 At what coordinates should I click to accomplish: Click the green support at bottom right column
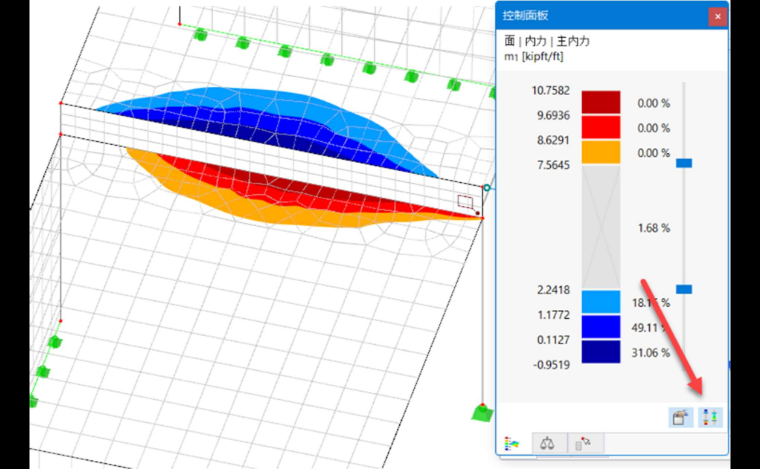[x=482, y=412]
